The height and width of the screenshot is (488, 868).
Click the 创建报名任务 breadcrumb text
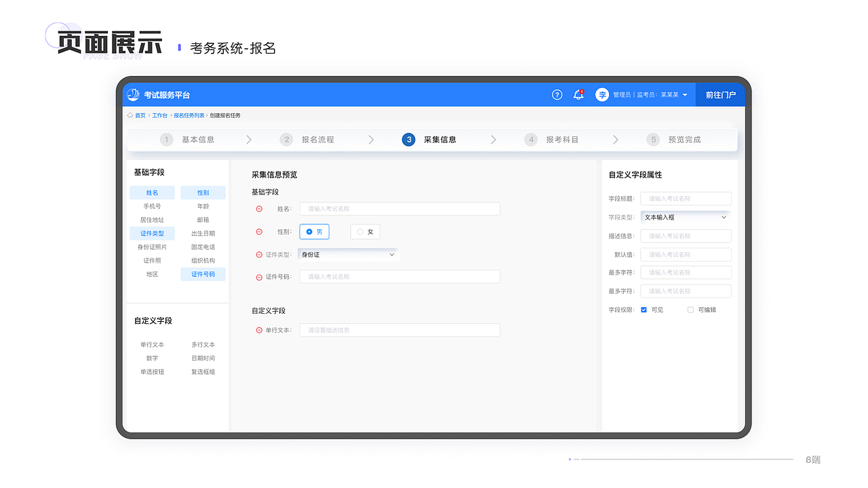tap(225, 115)
